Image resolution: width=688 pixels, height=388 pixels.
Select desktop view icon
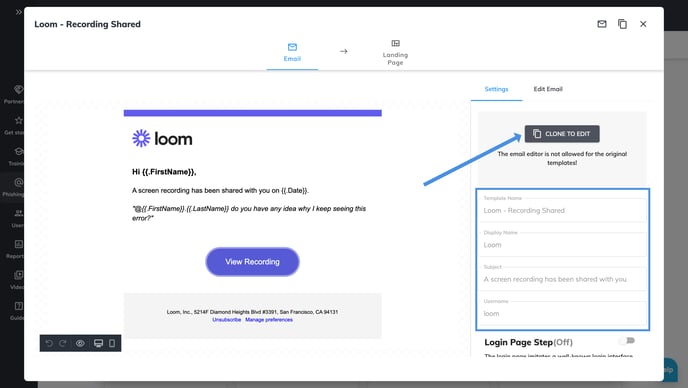(98, 343)
